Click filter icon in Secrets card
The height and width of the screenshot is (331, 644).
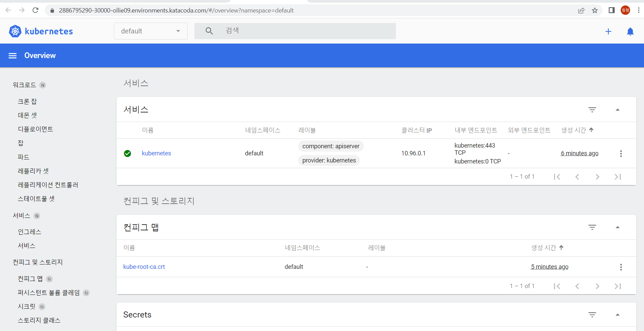click(x=592, y=315)
